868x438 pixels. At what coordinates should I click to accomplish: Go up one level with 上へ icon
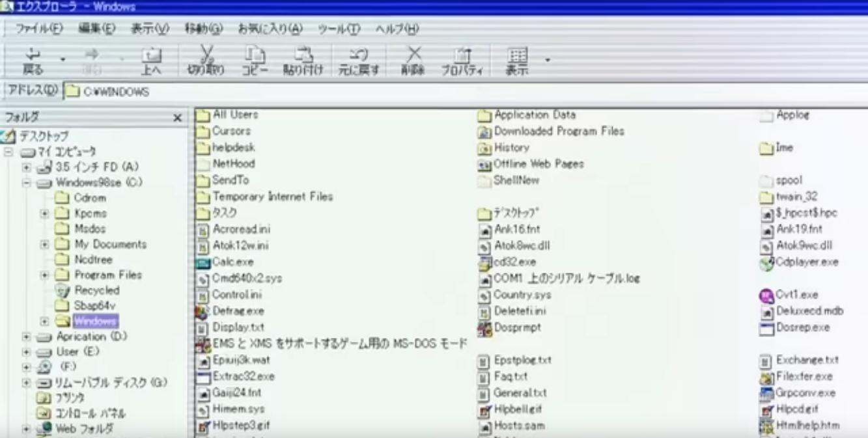pyautogui.click(x=151, y=56)
